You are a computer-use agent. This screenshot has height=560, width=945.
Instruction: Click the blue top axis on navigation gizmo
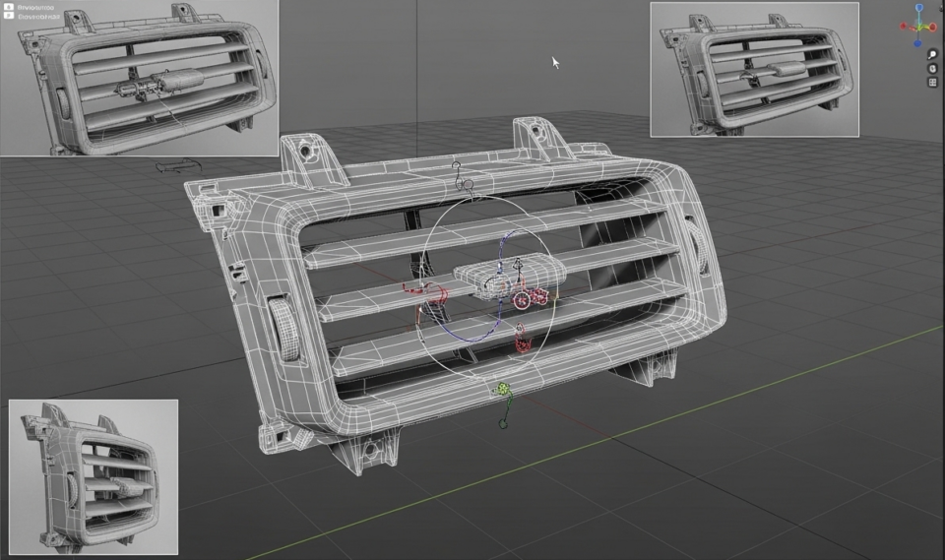click(x=919, y=7)
